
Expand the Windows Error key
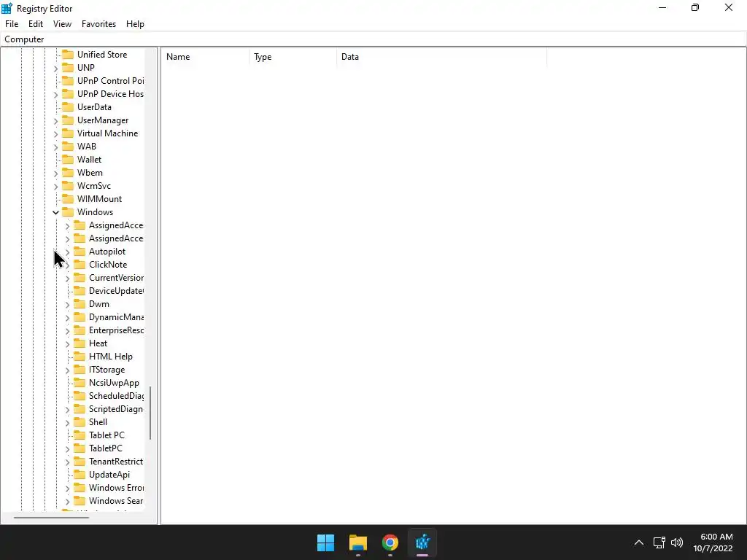point(67,488)
